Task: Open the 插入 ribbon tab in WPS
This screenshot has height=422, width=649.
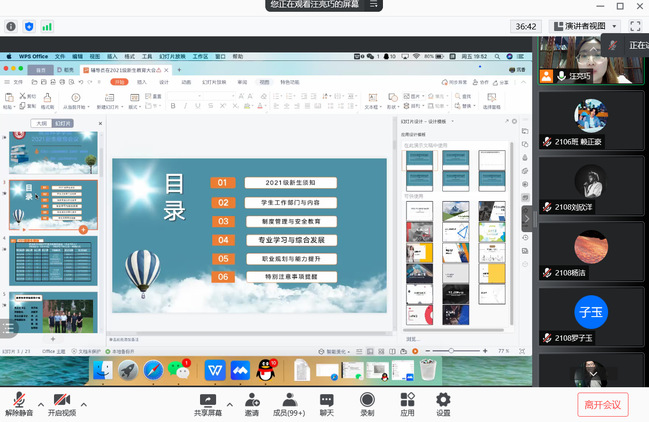Action: [142, 82]
